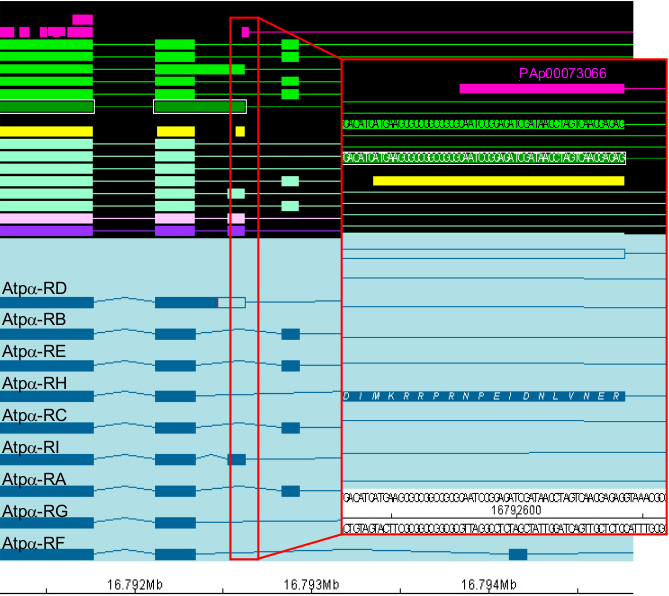
Task: Select the purple evidence bar's middle block
Action: pos(175,231)
